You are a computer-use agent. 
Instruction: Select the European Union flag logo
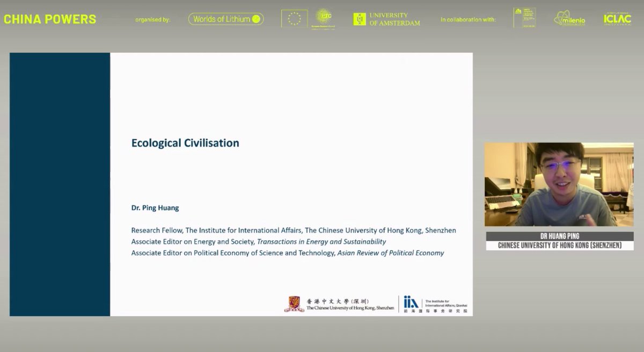pos(295,19)
